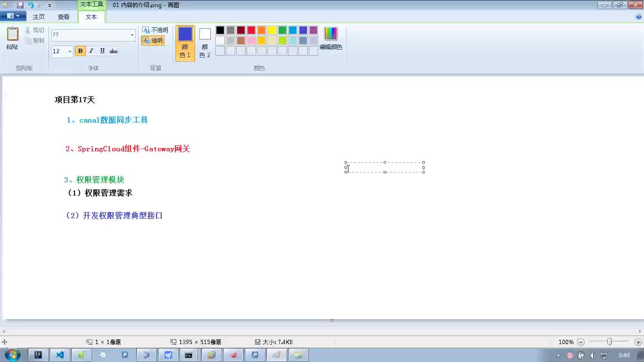Pick the yellow color swatch
Screen dimensions: 644x362
coord(272,30)
